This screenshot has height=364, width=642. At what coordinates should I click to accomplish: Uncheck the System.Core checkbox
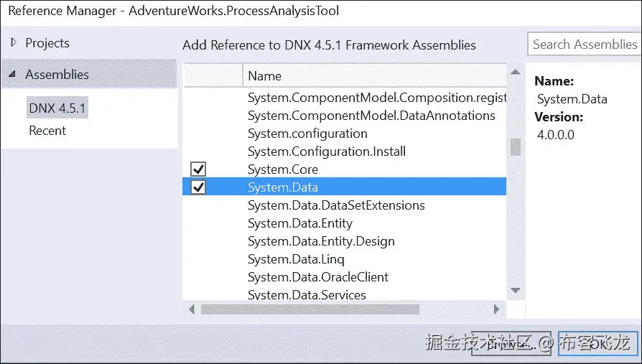click(198, 169)
